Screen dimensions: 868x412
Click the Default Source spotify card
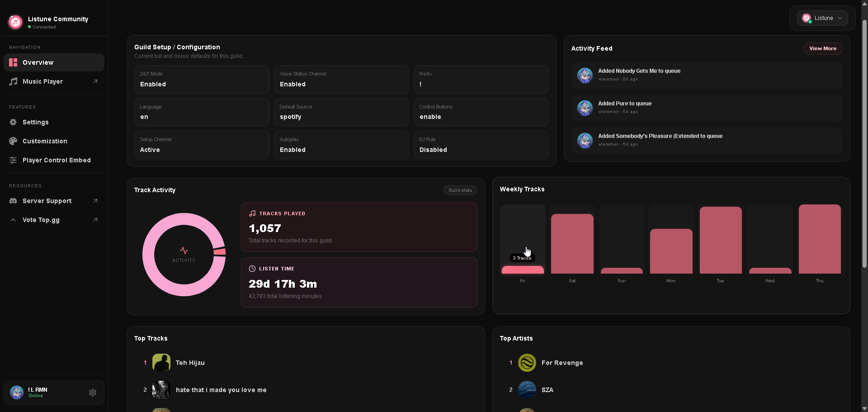click(x=341, y=112)
